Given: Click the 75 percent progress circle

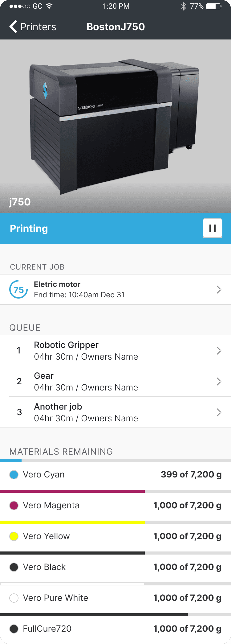Looking at the screenshot, I should click(18, 290).
